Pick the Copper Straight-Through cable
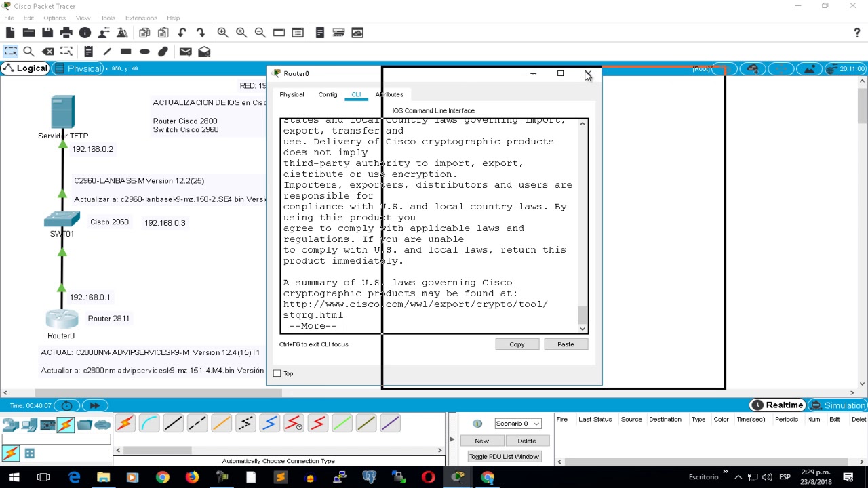Viewport: 868px width, 488px height. [x=173, y=424]
